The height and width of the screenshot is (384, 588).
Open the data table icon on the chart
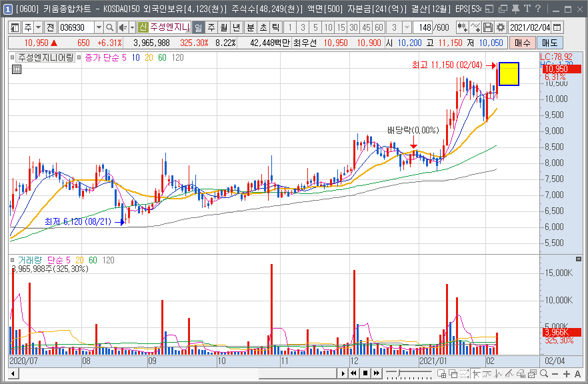coord(17,69)
